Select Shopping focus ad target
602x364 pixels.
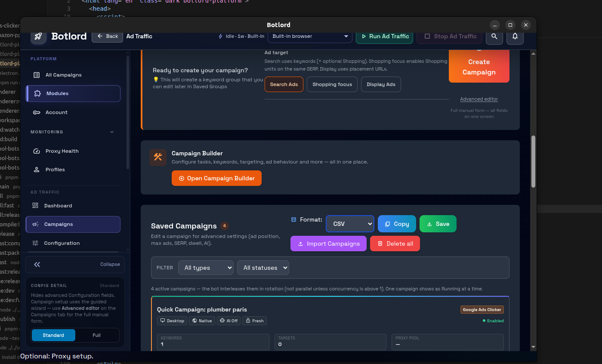coord(332,84)
